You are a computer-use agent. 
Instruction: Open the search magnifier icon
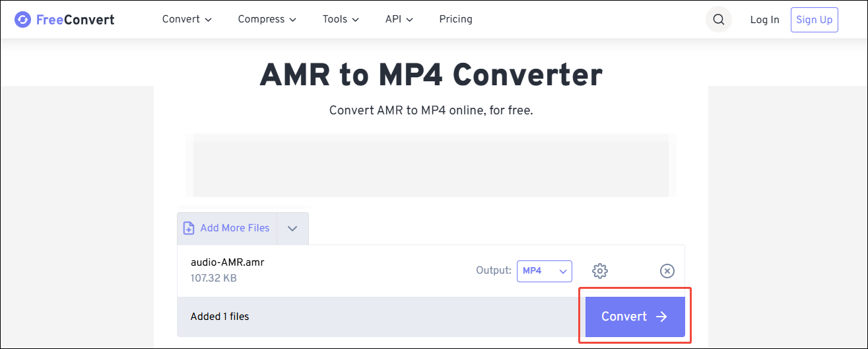coord(719,20)
